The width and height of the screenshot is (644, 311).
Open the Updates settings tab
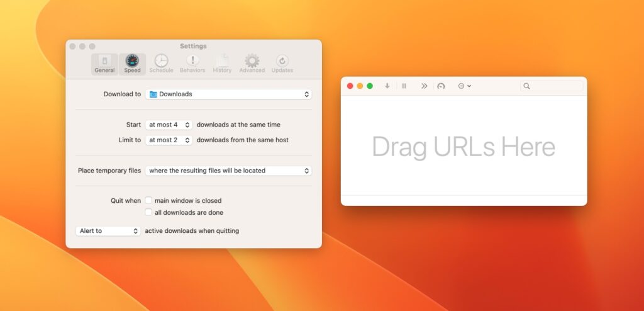(x=282, y=64)
